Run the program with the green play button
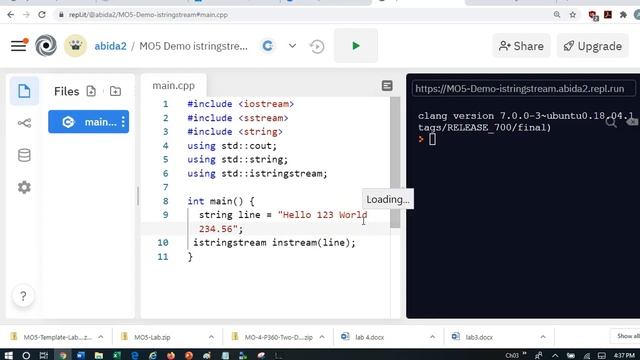 point(356,46)
